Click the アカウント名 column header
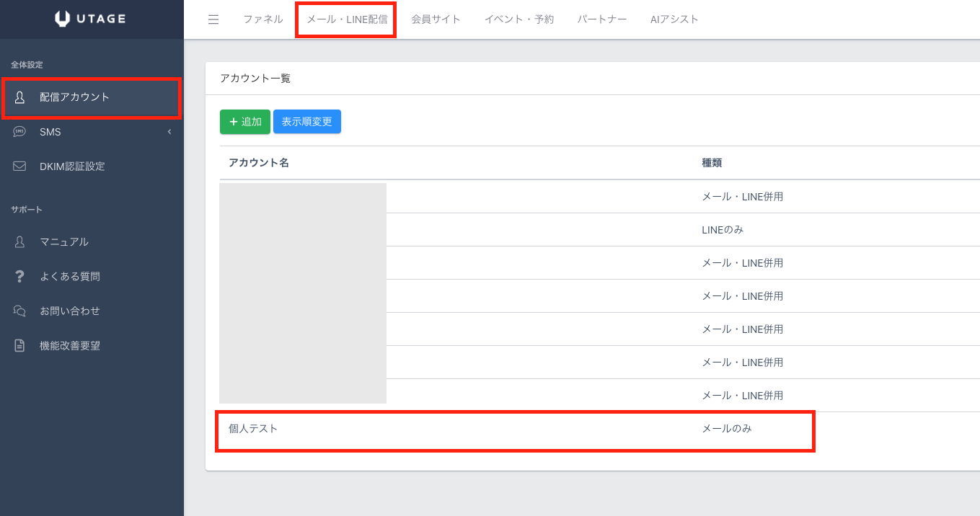 point(259,163)
